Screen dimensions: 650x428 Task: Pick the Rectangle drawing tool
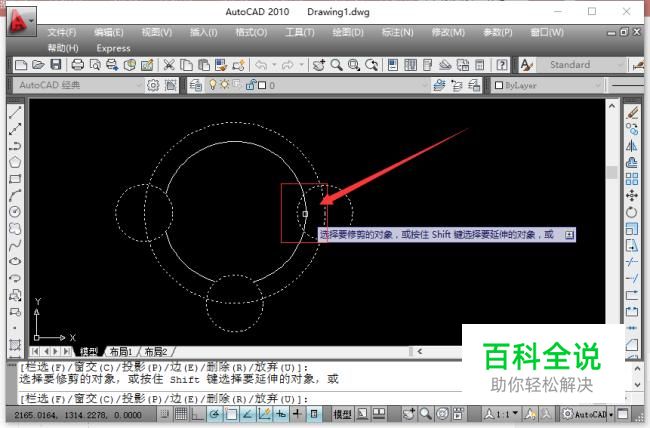[15, 179]
